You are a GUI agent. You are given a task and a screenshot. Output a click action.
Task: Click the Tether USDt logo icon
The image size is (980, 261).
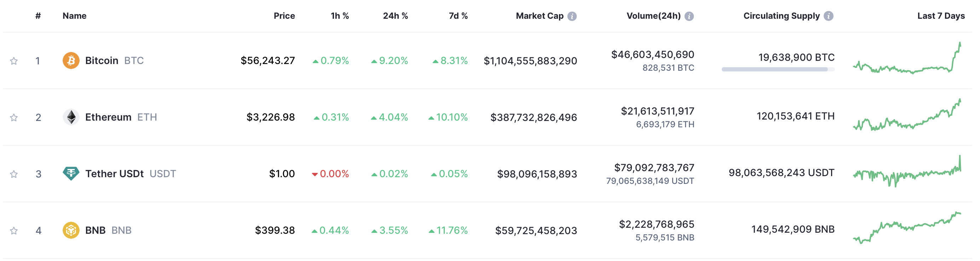[71, 174]
